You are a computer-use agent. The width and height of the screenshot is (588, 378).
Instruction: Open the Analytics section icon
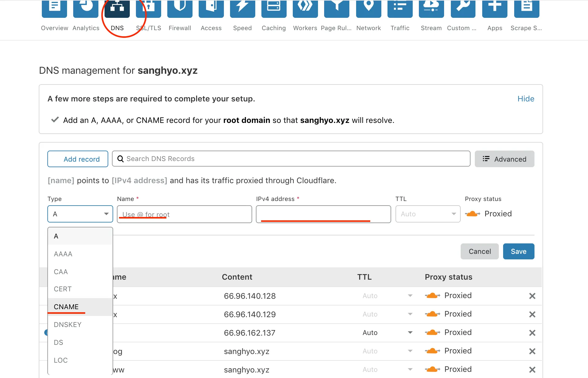click(x=86, y=9)
